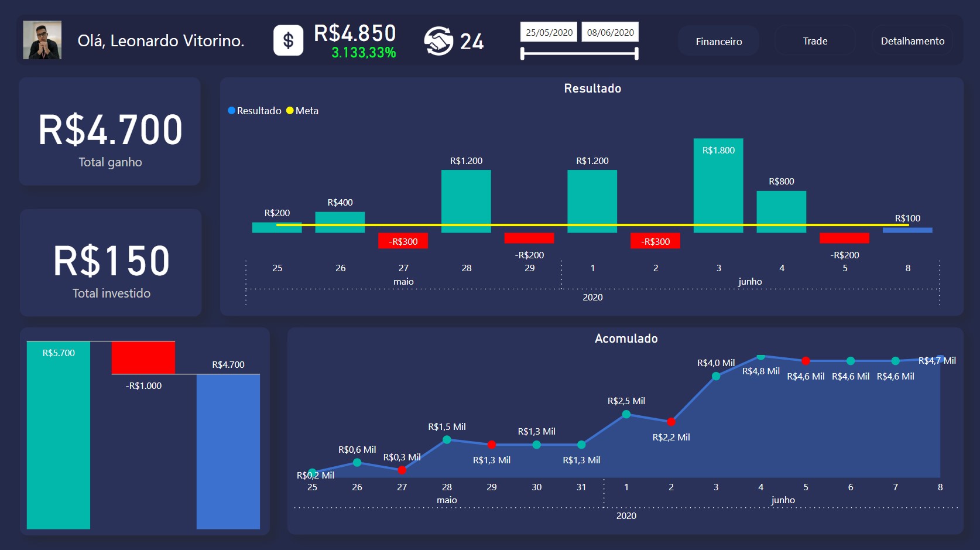Viewport: 980px width, 550px height.
Task: Click the Acumulado point R$4,8 Mil
Action: coord(761,356)
